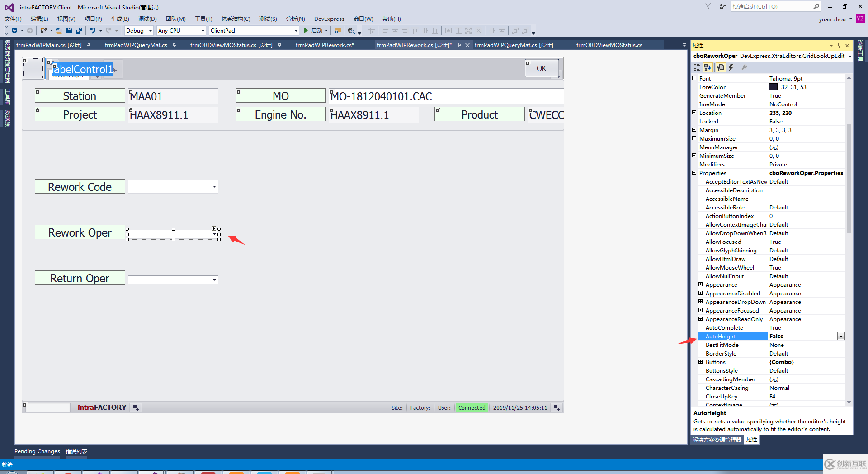The height and width of the screenshot is (474, 868).
Task: Open Pending Changes panel tab
Action: [37, 451]
